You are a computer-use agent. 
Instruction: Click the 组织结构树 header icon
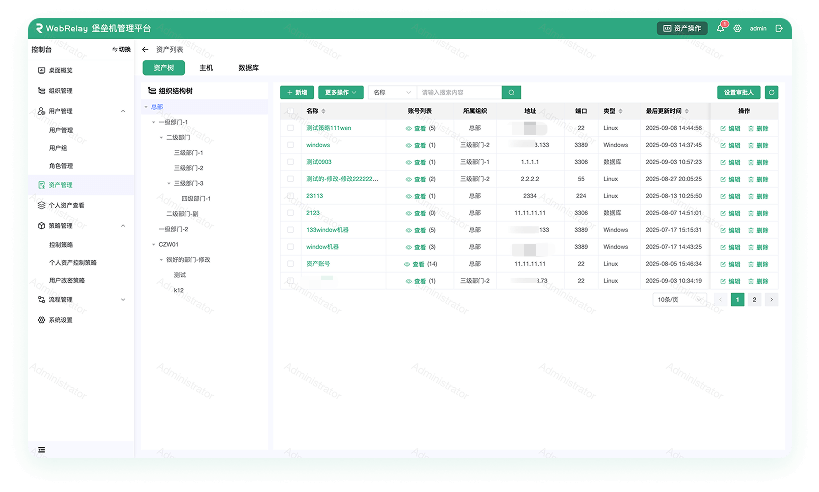pyautogui.click(x=151, y=90)
